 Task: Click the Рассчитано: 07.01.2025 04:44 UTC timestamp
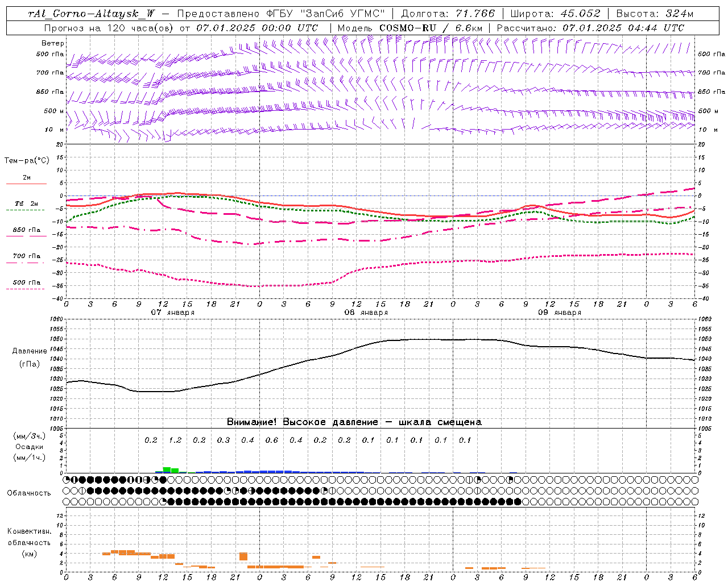coord(590,28)
